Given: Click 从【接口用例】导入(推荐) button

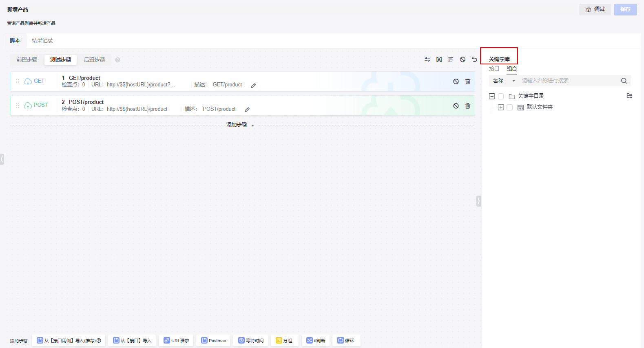Looking at the screenshot, I should [x=69, y=341].
